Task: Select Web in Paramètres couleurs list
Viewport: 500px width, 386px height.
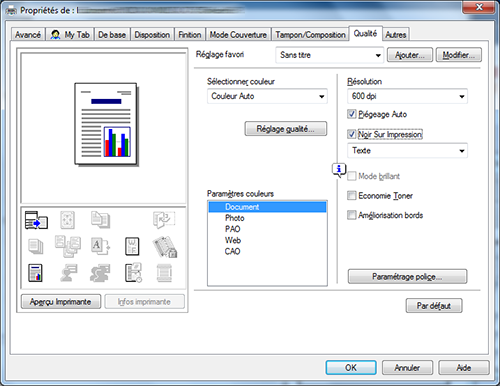Action: [267, 240]
